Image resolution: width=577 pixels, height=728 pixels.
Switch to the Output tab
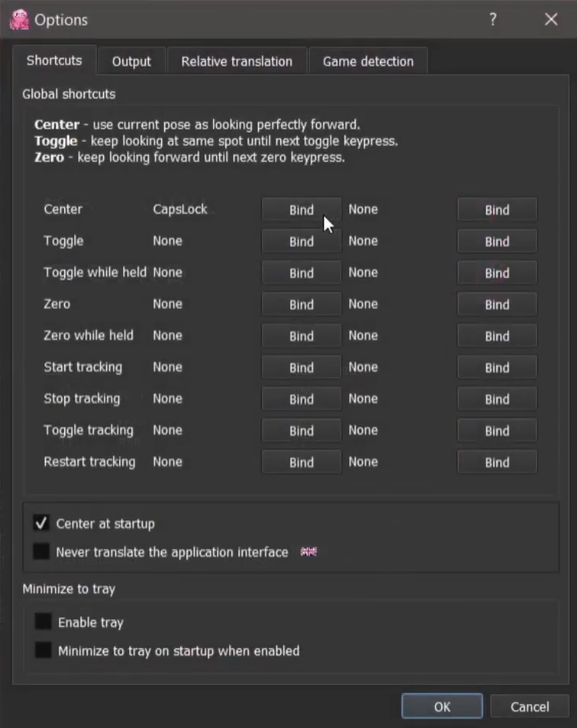[132, 61]
